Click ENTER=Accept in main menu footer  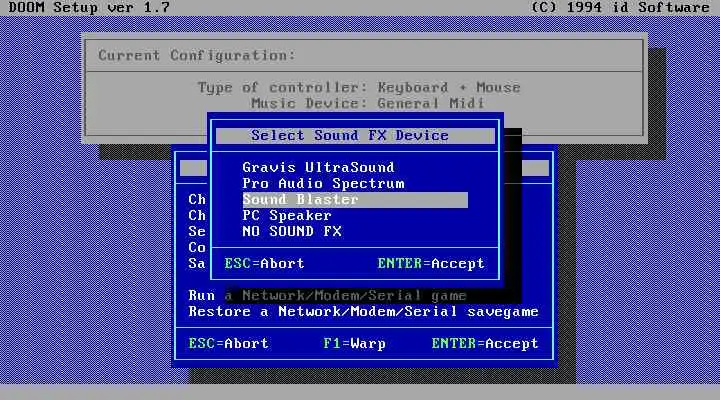tap(484, 344)
